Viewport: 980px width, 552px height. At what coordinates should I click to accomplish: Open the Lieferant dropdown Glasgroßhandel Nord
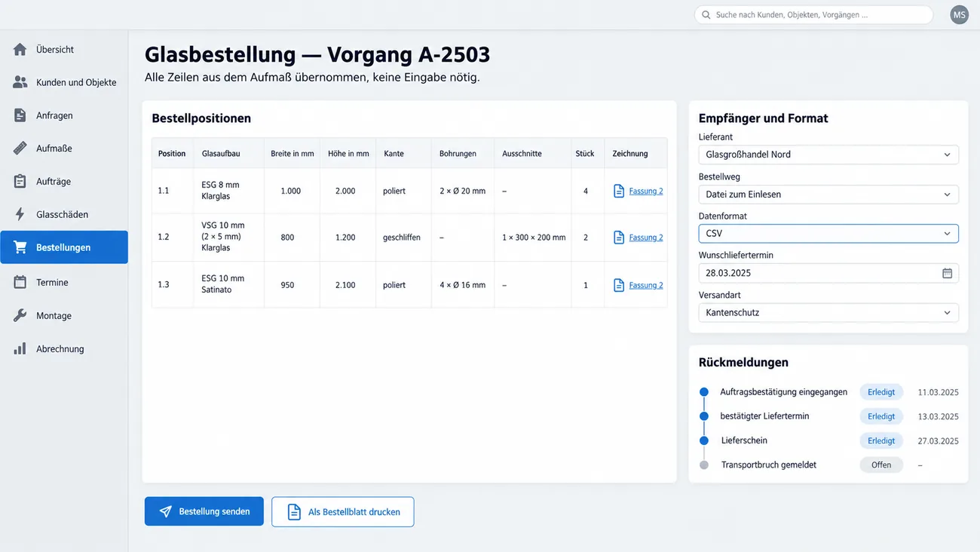point(828,155)
